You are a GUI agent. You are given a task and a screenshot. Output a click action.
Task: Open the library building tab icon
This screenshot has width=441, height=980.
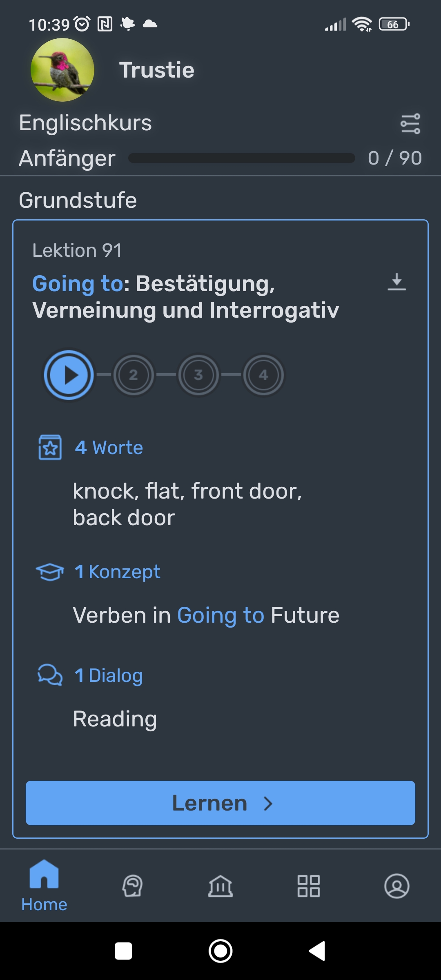pyautogui.click(x=220, y=886)
